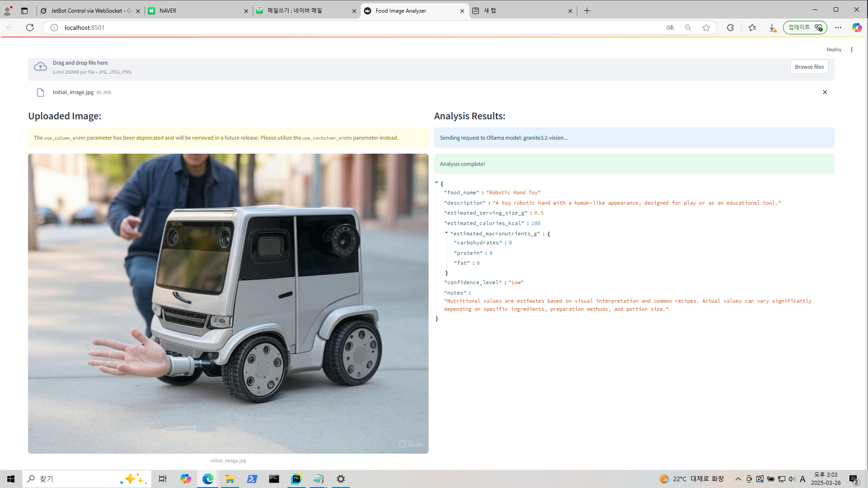
Task: Open browser extensions puzzle icon
Action: (x=730, y=28)
